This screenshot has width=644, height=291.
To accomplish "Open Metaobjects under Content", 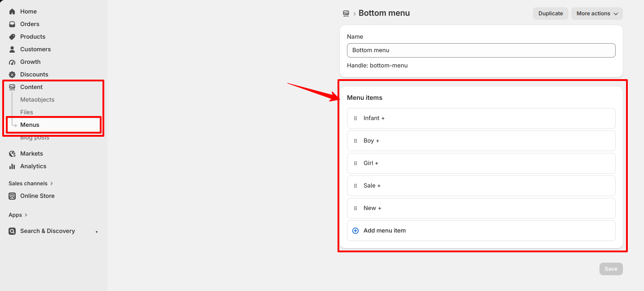I will point(37,99).
